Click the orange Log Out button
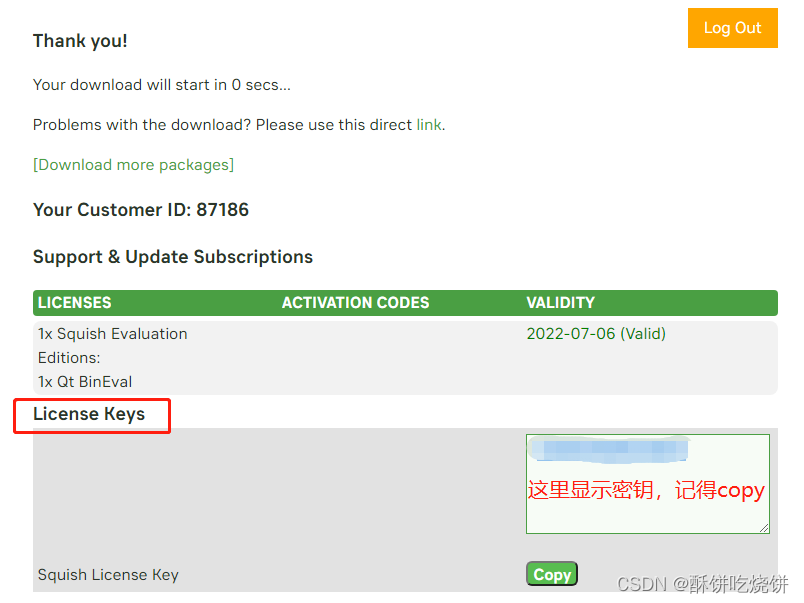Image resolution: width=804 pixels, height=603 pixels. (732, 28)
